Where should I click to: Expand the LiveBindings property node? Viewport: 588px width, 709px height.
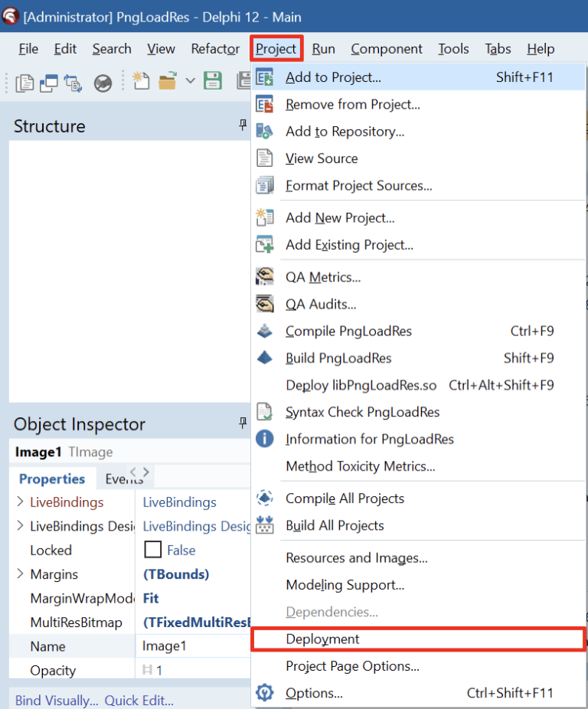point(20,502)
